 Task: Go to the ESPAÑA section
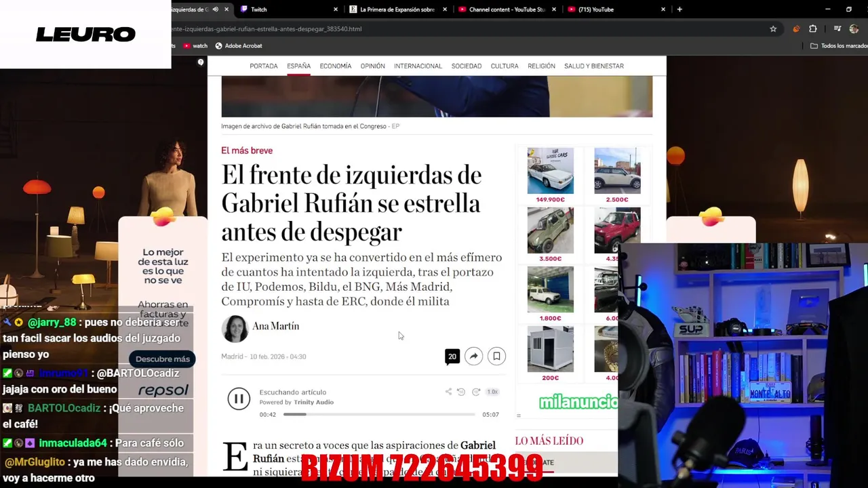tap(298, 66)
